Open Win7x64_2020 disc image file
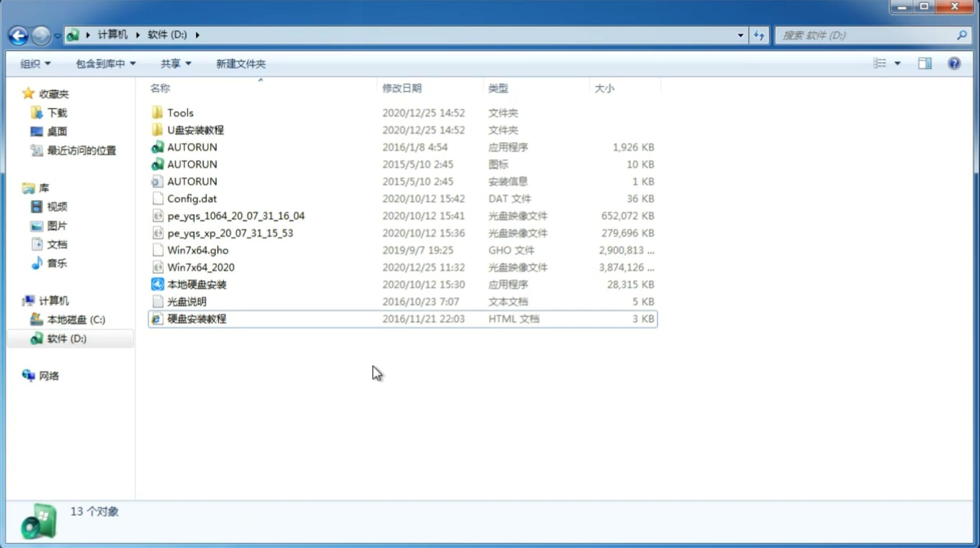 click(200, 266)
